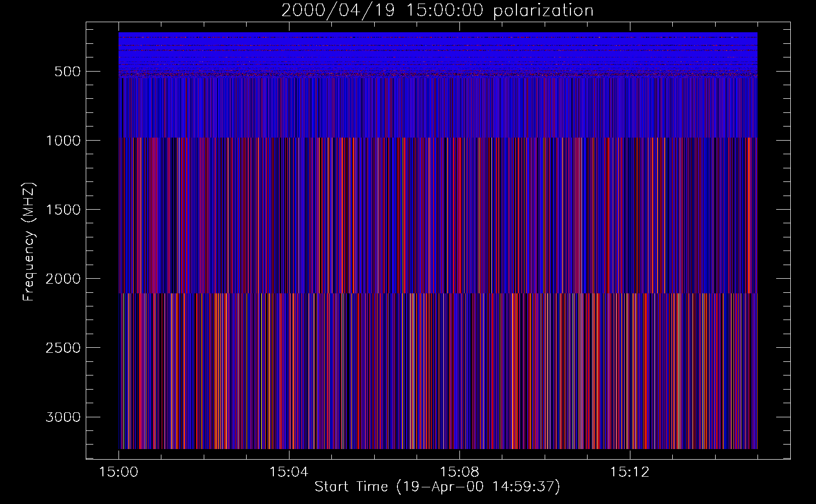816x504 pixels.
Task: Click the date "2000/04/19" in the title
Action: [337, 11]
